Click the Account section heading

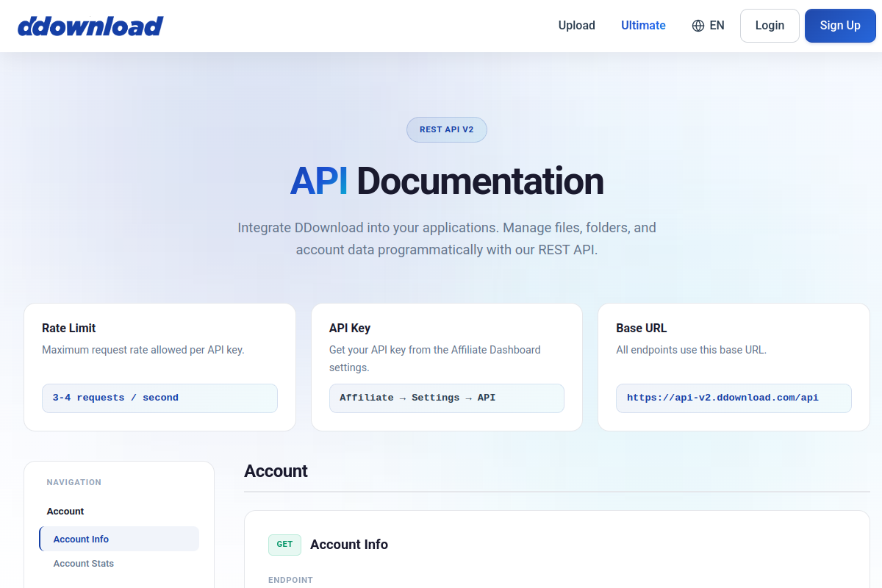(x=276, y=471)
